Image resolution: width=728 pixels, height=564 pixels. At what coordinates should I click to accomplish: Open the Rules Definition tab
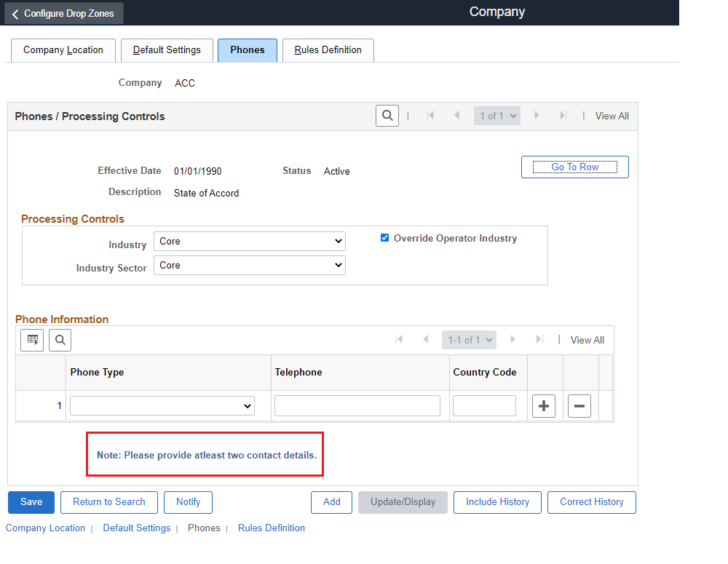pyautogui.click(x=328, y=50)
